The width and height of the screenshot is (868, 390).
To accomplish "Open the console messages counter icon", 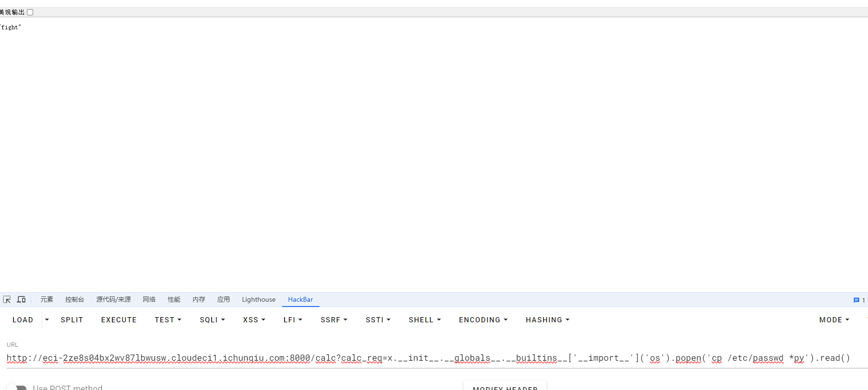I will tap(858, 300).
